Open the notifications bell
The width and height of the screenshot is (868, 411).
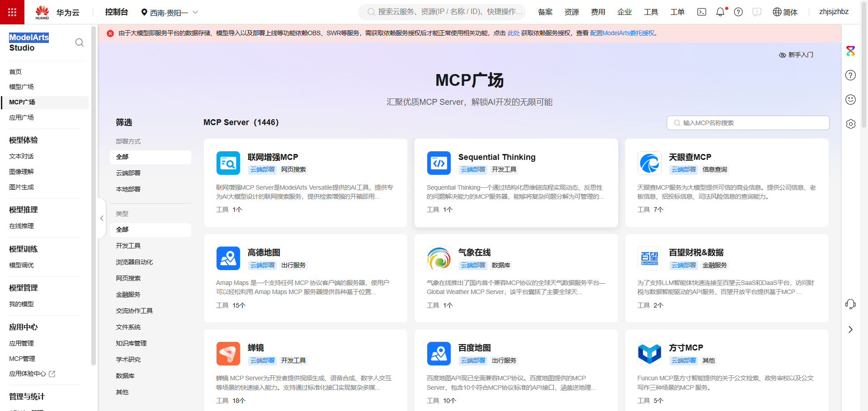[720, 12]
